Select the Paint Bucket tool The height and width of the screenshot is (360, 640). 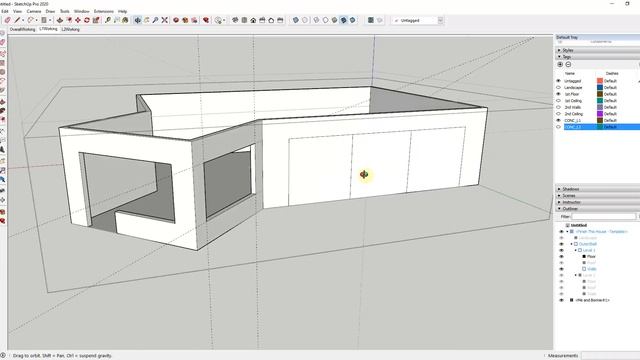pos(125,20)
